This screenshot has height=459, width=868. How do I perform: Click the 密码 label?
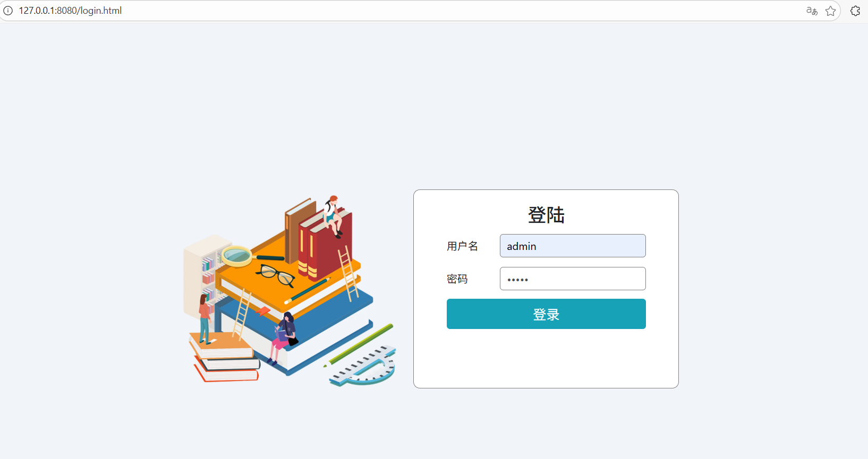point(457,279)
